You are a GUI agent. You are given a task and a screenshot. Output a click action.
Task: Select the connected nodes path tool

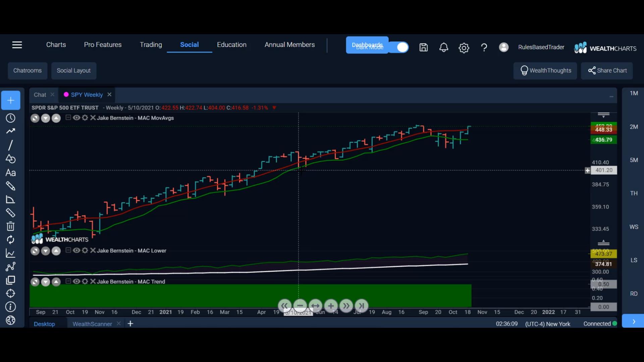point(11,266)
